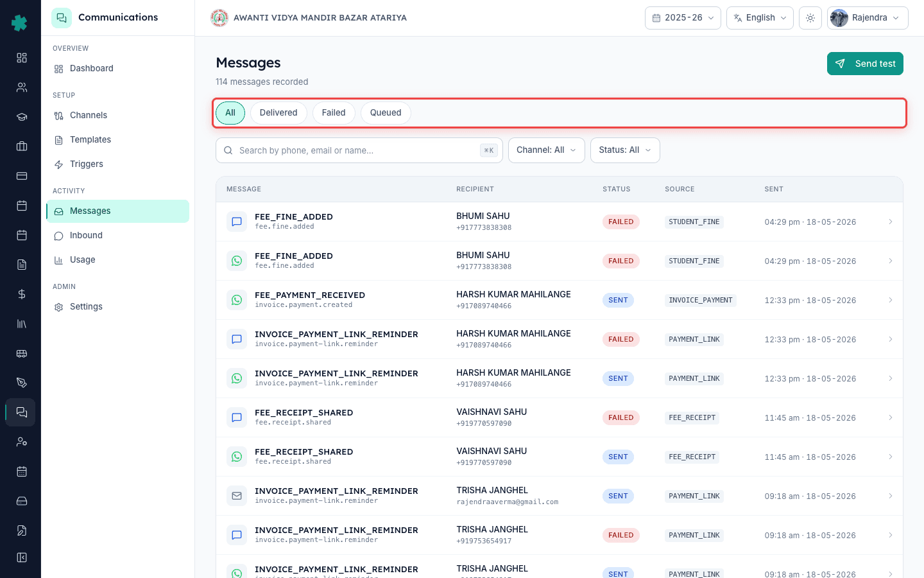Viewport: 924px width, 578px height.
Task: Open the dashboard grid icon in rail
Action: pyautogui.click(x=22, y=58)
